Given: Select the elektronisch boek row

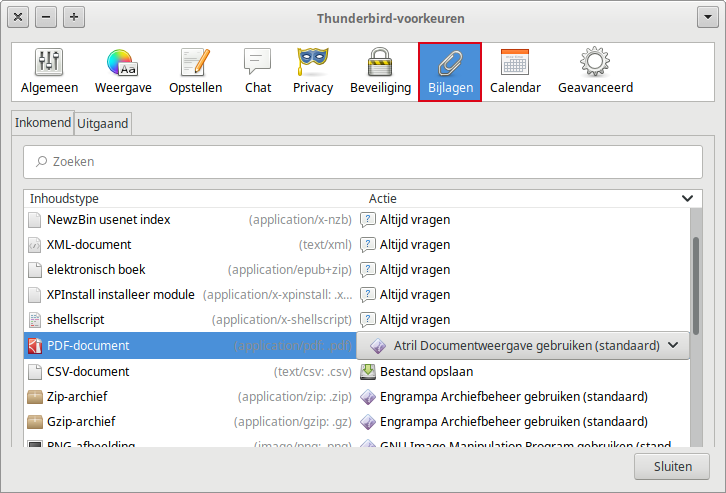Looking at the screenshot, I should pyautogui.click(x=357, y=270).
